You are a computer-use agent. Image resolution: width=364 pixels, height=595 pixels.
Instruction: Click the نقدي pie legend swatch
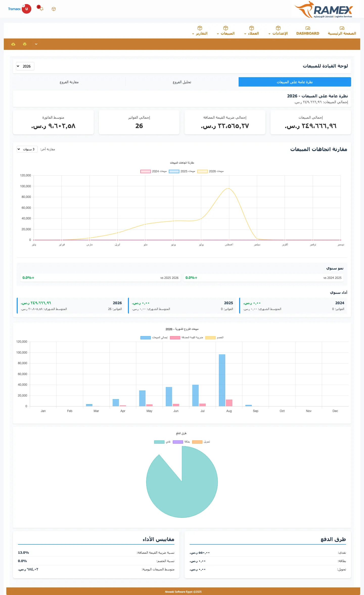(x=159, y=442)
